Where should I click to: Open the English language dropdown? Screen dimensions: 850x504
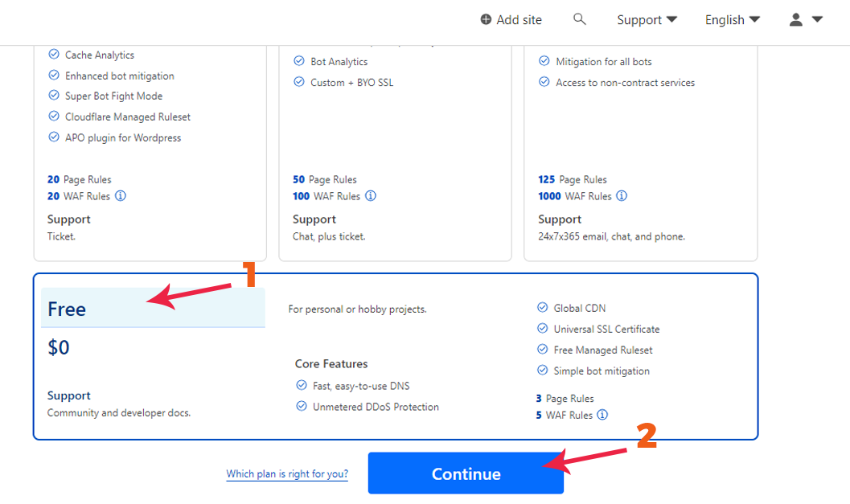[x=732, y=19]
